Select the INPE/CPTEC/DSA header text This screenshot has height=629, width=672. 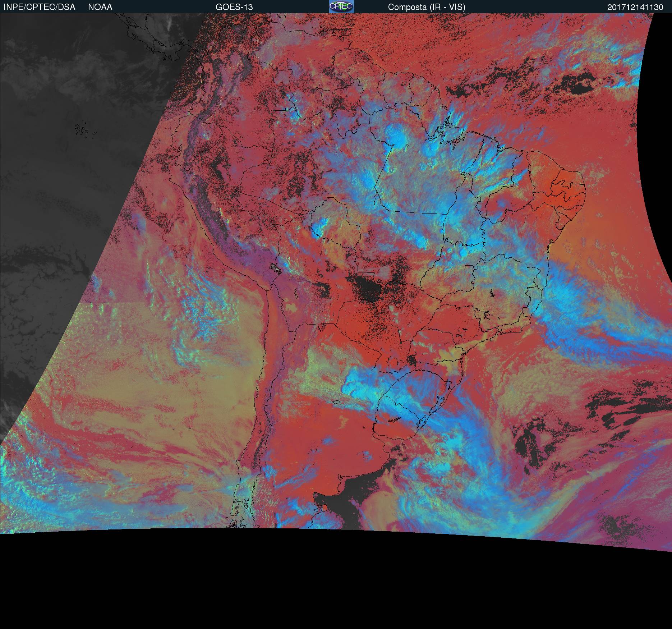pyautogui.click(x=40, y=7)
